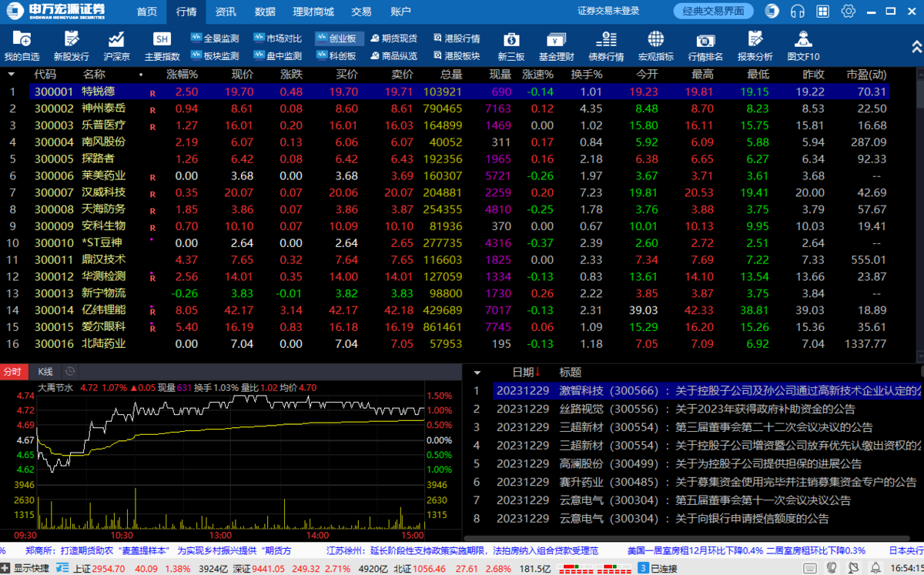
Task: Select 港股行情 toolbar item
Action: tap(456, 38)
